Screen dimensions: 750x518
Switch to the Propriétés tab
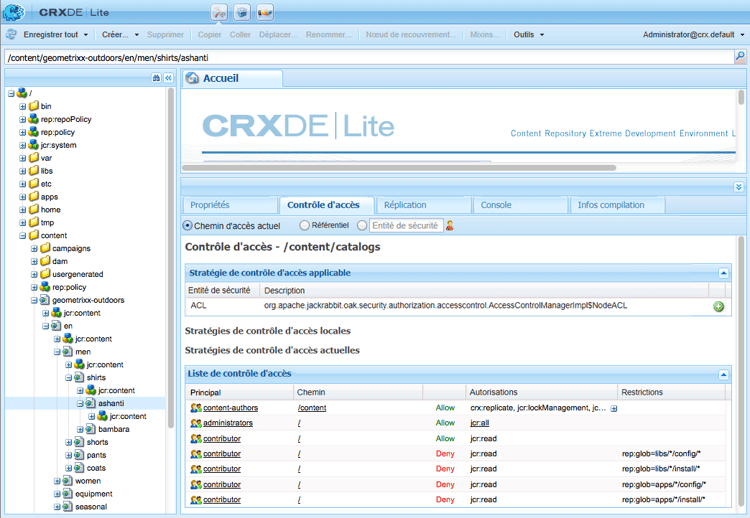(x=230, y=205)
